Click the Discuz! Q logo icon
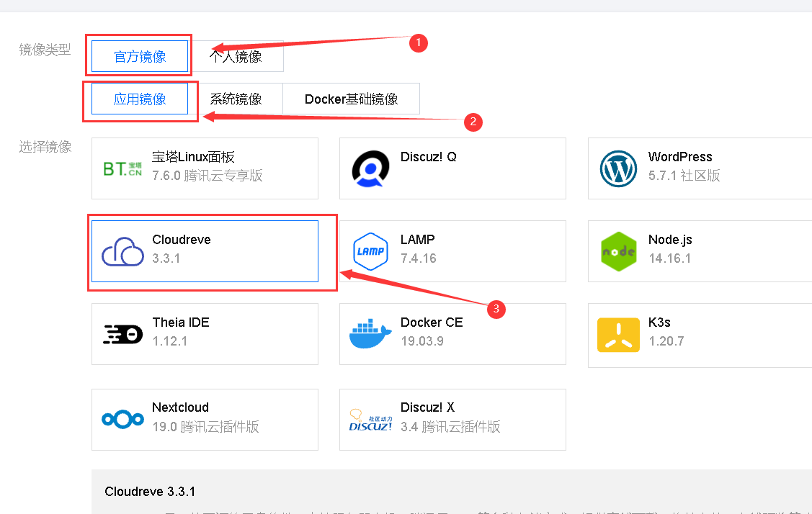Viewport: 812px width, 514px height. 370,168
